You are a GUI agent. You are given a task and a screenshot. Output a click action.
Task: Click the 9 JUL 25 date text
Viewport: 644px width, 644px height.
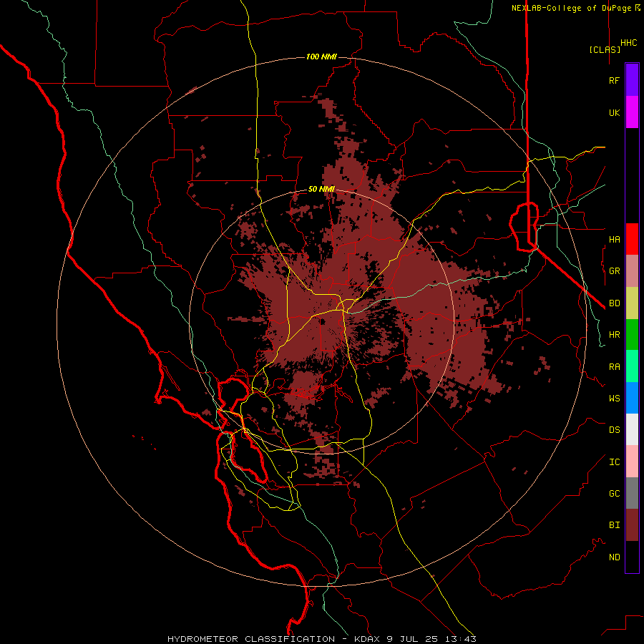pos(415,639)
